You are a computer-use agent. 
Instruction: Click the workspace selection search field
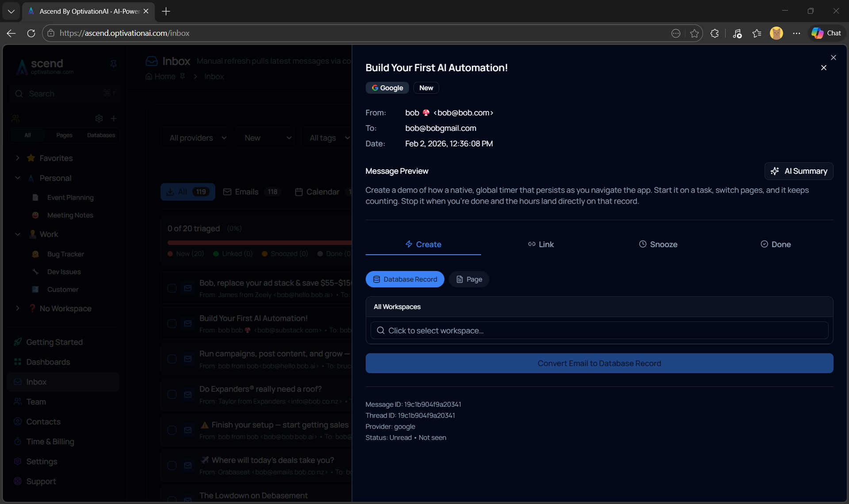pos(599,331)
